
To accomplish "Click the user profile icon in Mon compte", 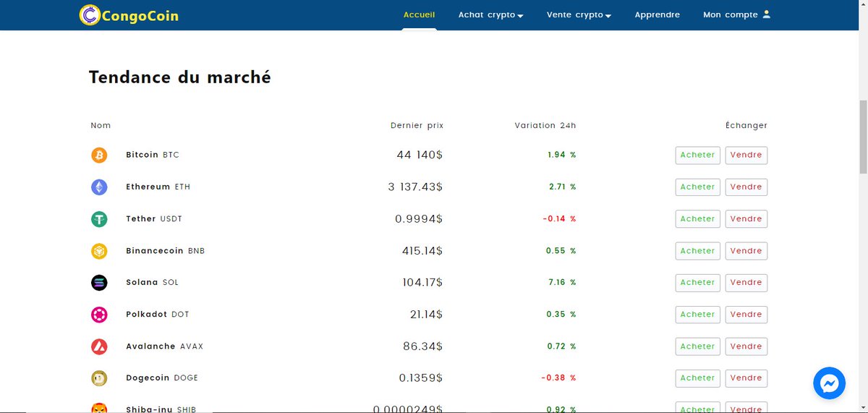I will click(767, 14).
